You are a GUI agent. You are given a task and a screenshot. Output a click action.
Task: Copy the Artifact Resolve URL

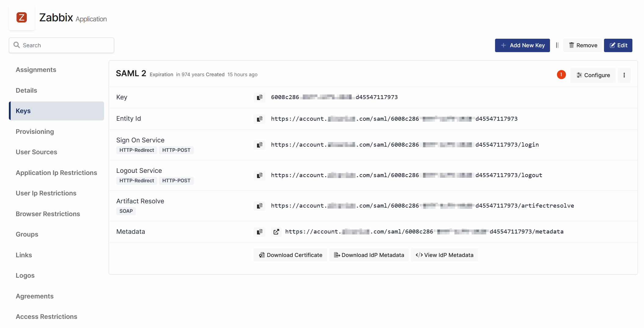(259, 206)
